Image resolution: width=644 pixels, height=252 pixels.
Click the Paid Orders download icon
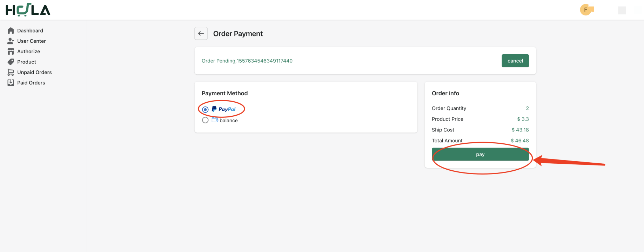[x=11, y=83]
